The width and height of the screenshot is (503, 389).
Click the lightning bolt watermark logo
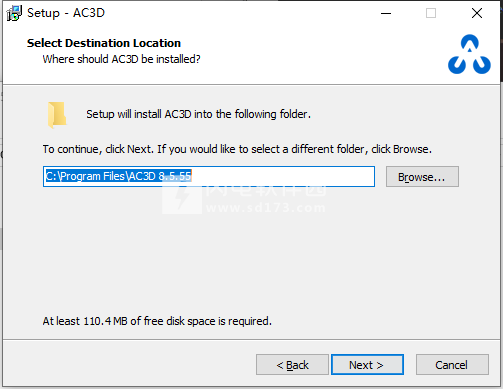pyautogui.click(x=182, y=197)
